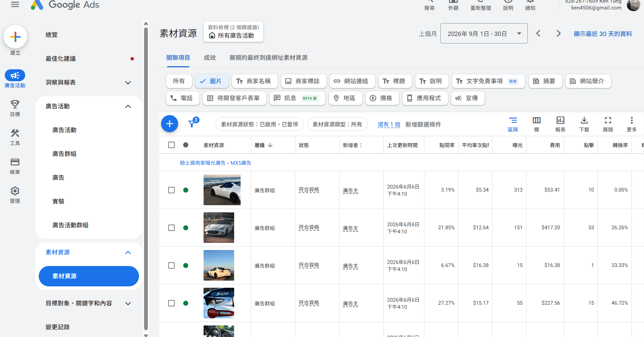Check the row with cost $53.41
The image size is (644, 337).
(x=172, y=190)
